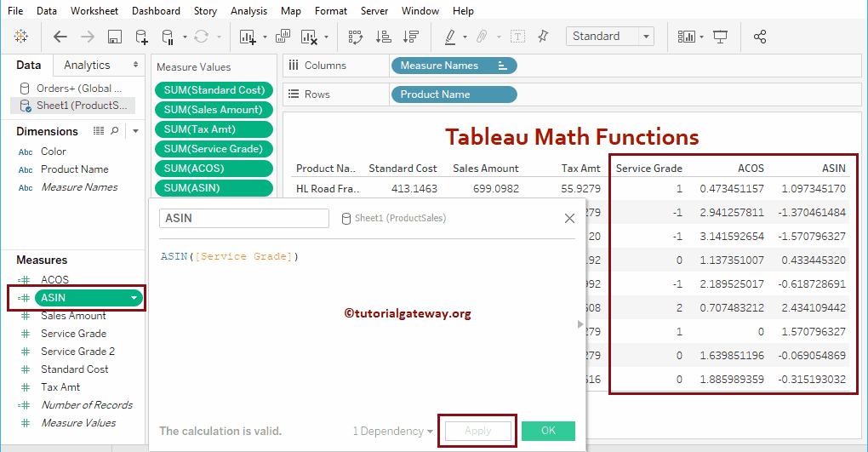Click the Pause Auto Updates icon
The image size is (868, 452).
point(167,37)
